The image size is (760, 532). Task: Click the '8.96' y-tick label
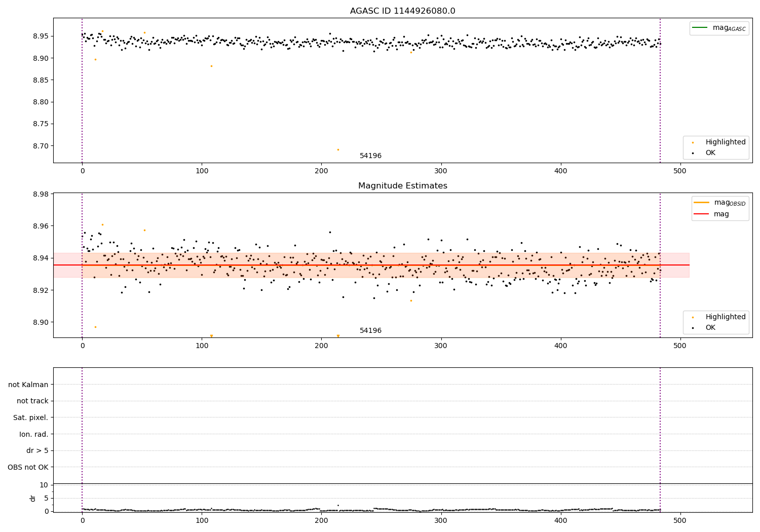pyautogui.click(x=42, y=226)
